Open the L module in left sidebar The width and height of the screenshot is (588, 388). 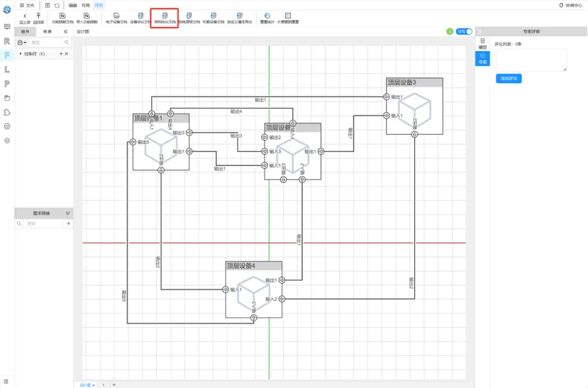[x=7, y=70]
